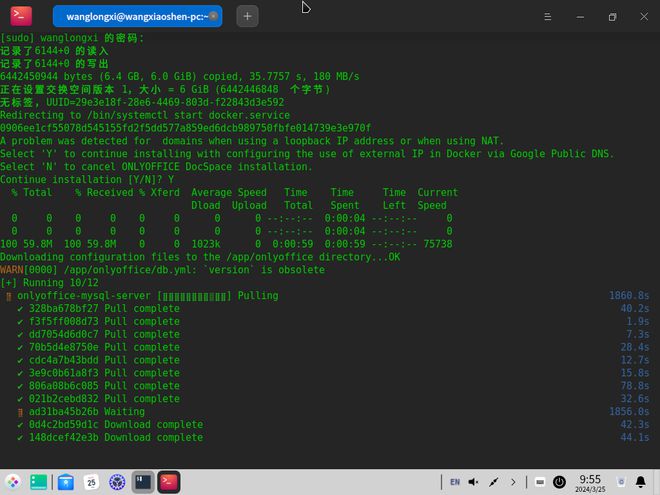
Task: Maximize the terminal window
Action: 612,17
